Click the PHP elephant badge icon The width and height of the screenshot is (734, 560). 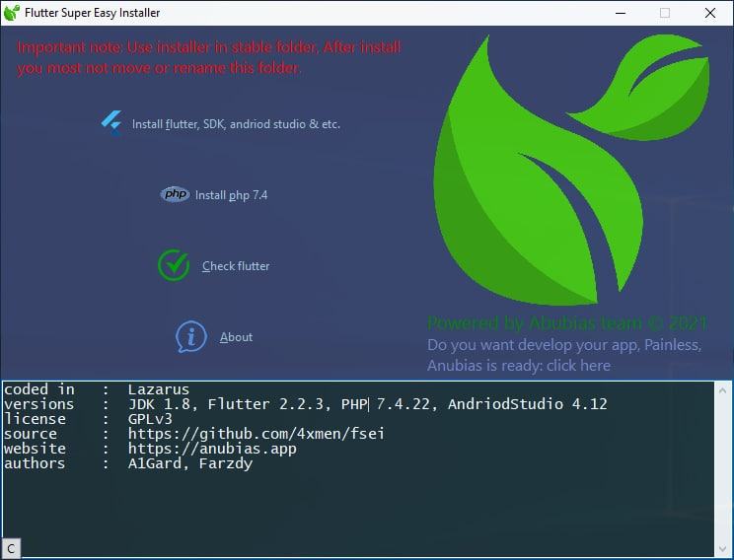(x=175, y=195)
